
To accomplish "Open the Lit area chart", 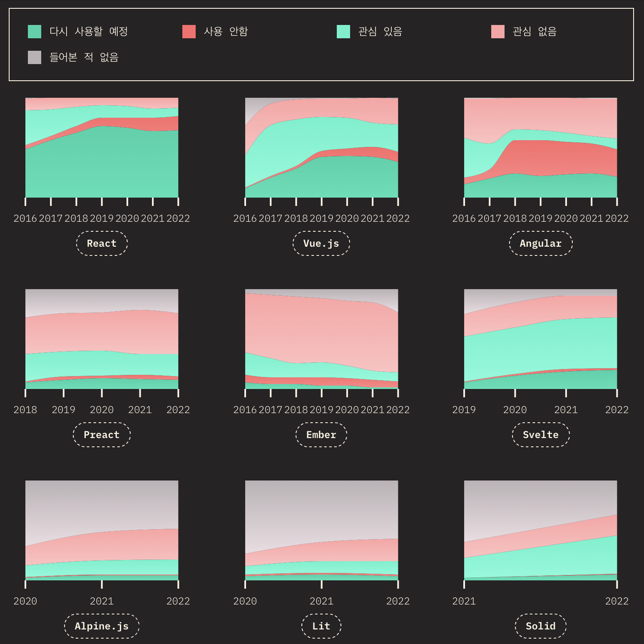I will tap(321, 530).
